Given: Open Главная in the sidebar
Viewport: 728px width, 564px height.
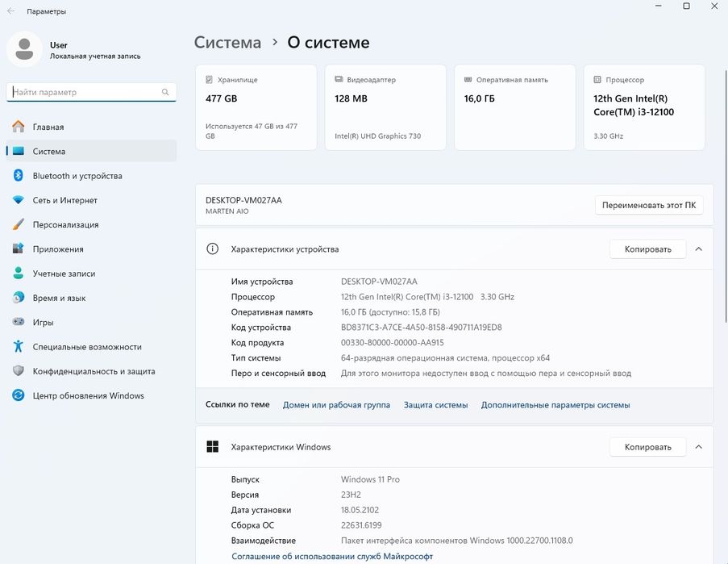Looking at the screenshot, I should click(91, 127).
